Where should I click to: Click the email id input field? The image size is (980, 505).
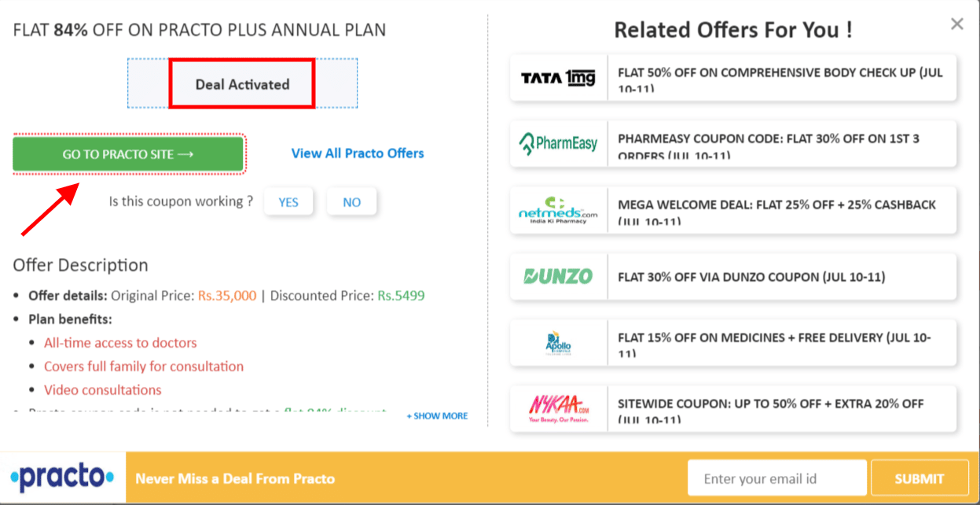click(776, 477)
